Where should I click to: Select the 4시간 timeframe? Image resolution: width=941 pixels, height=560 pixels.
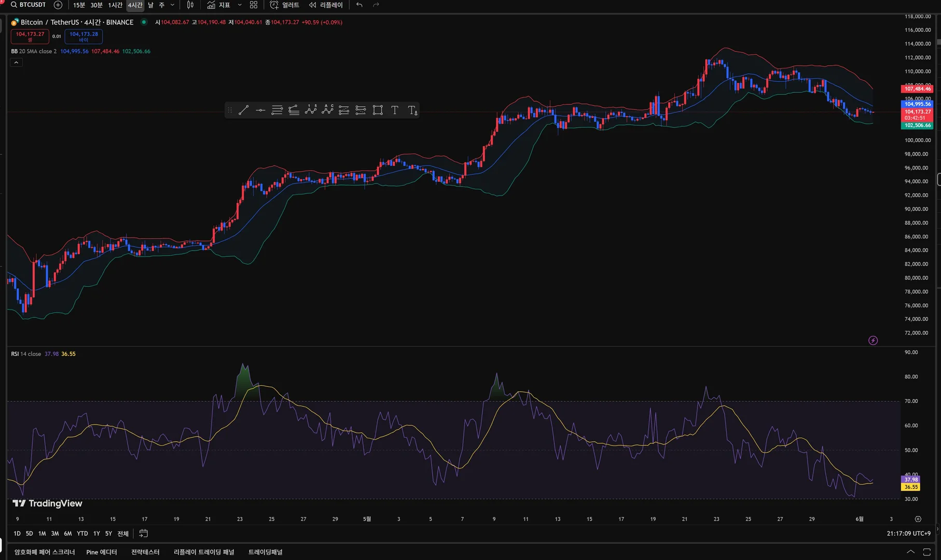click(135, 5)
